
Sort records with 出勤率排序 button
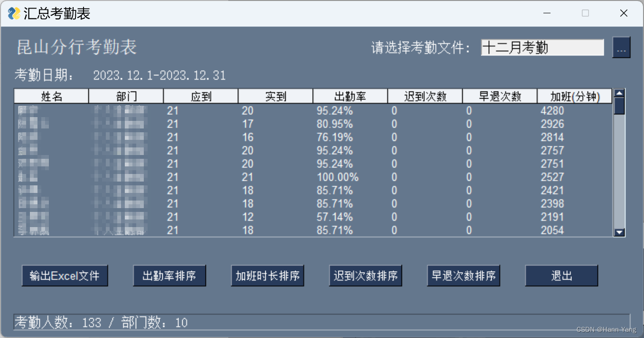click(x=169, y=275)
